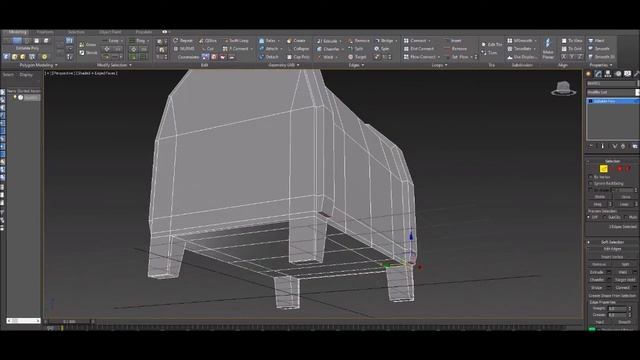Click Detach in the Geometry panel
Screen dimensions: 640x360
[269, 57]
